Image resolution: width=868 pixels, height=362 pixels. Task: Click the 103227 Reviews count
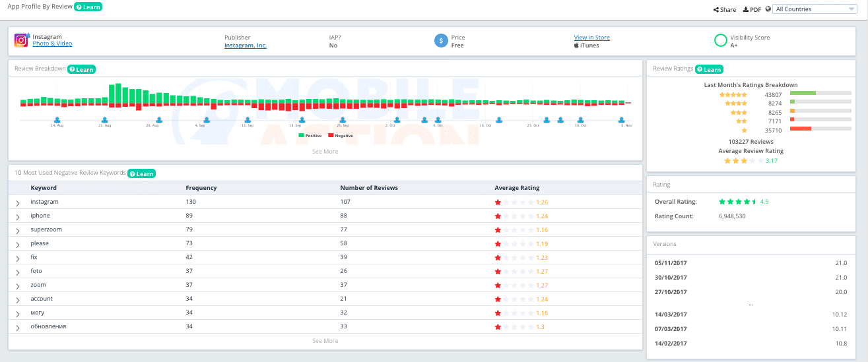pos(751,142)
